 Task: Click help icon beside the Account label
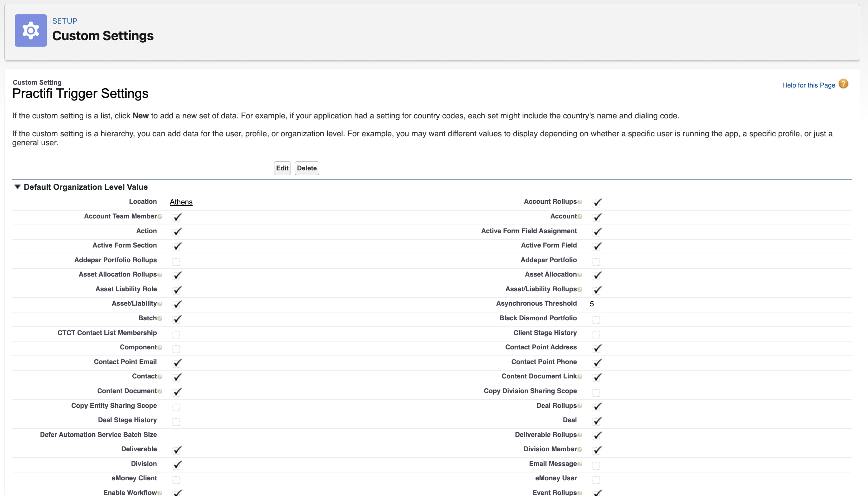[x=580, y=217]
